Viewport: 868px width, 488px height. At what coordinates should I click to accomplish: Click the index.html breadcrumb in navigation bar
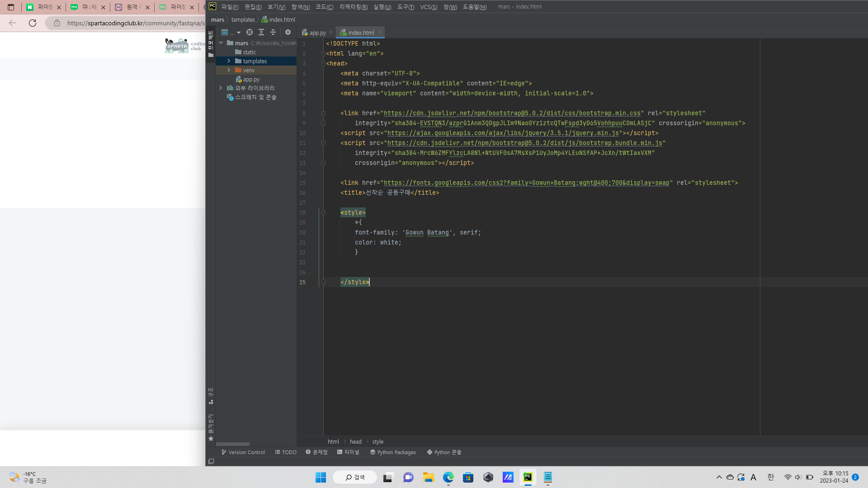click(278, 19)
